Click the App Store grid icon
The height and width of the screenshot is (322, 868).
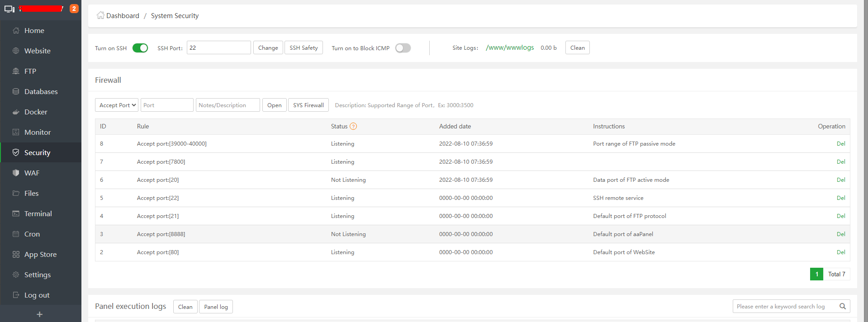coord(16,254)
